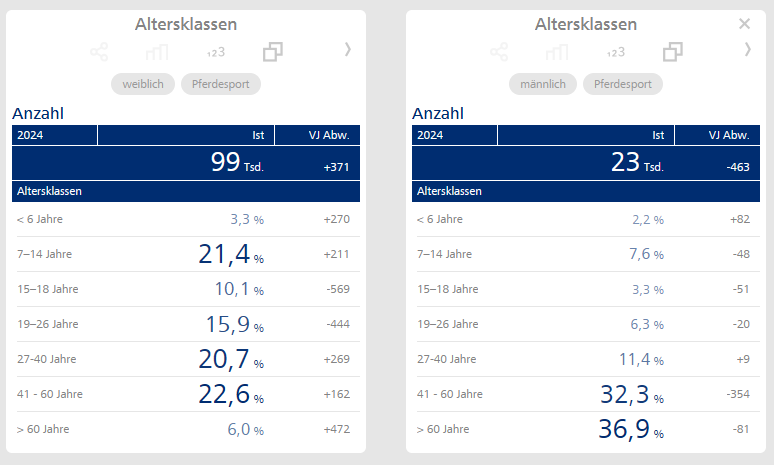Select the > 60 Jahre row in männlich table
The image size is (774, 465).
(x=586, y=429)
